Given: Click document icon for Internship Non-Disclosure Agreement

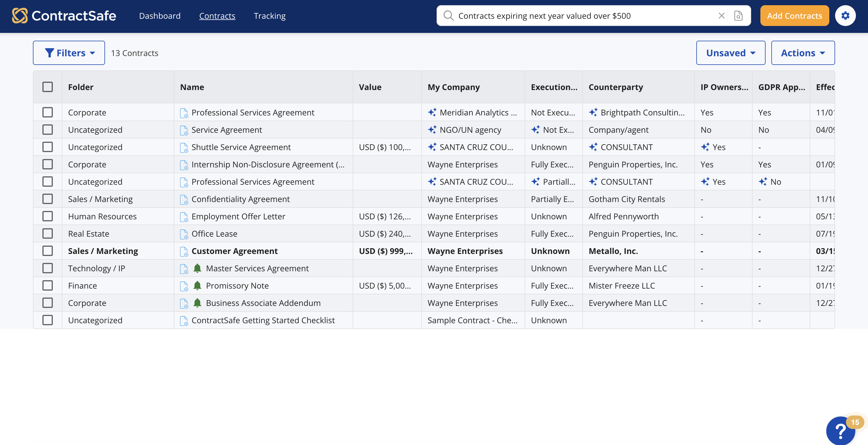Looking at the screenshot, I should (x=184, y=165).
